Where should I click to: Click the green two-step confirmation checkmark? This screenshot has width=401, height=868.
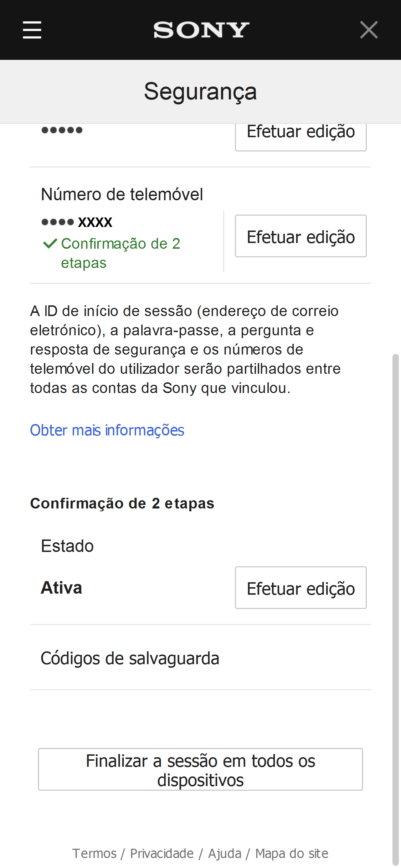click(50, 244)
